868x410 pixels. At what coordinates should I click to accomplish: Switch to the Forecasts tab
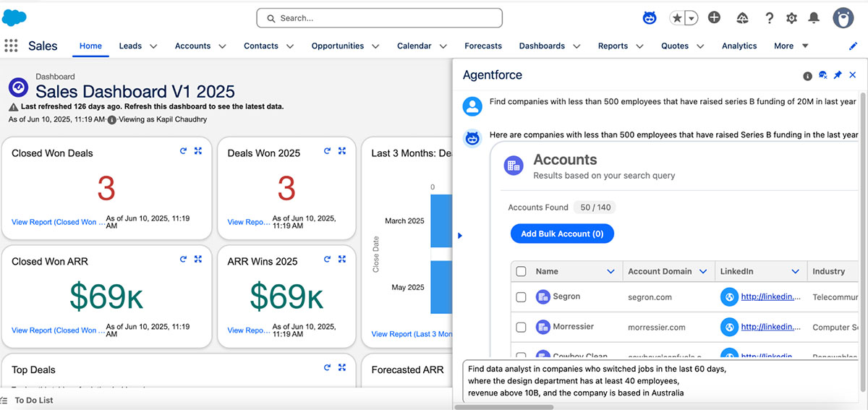(482, 46)
